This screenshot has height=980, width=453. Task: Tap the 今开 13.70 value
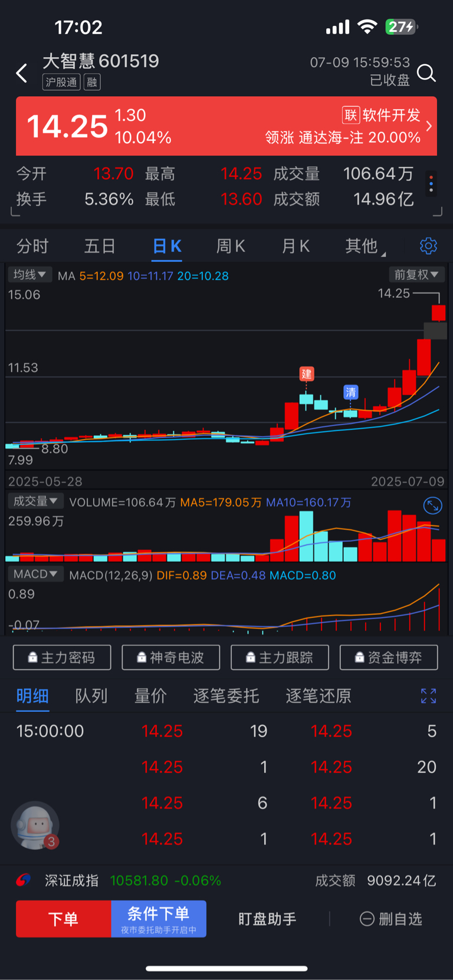point(113,173)
